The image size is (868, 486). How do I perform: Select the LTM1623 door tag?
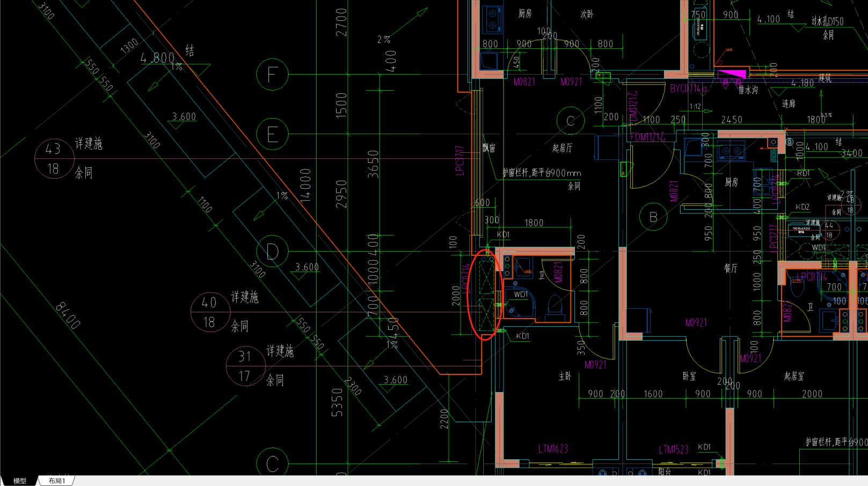tap(553, 449)
